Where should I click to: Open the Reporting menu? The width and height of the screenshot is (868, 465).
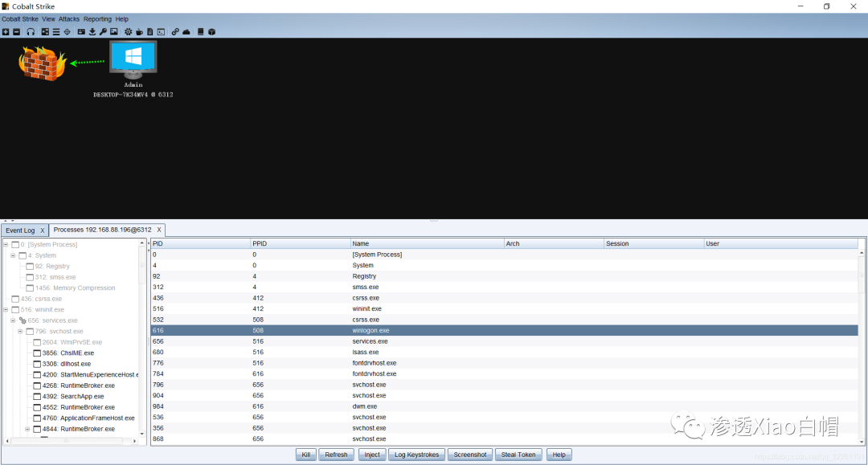click(97, 18)
